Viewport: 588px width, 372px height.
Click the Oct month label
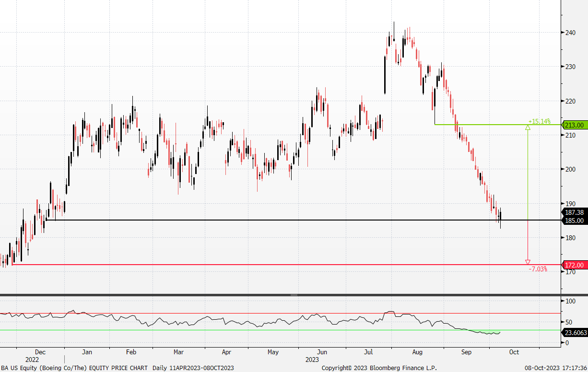tap(514, 352)
